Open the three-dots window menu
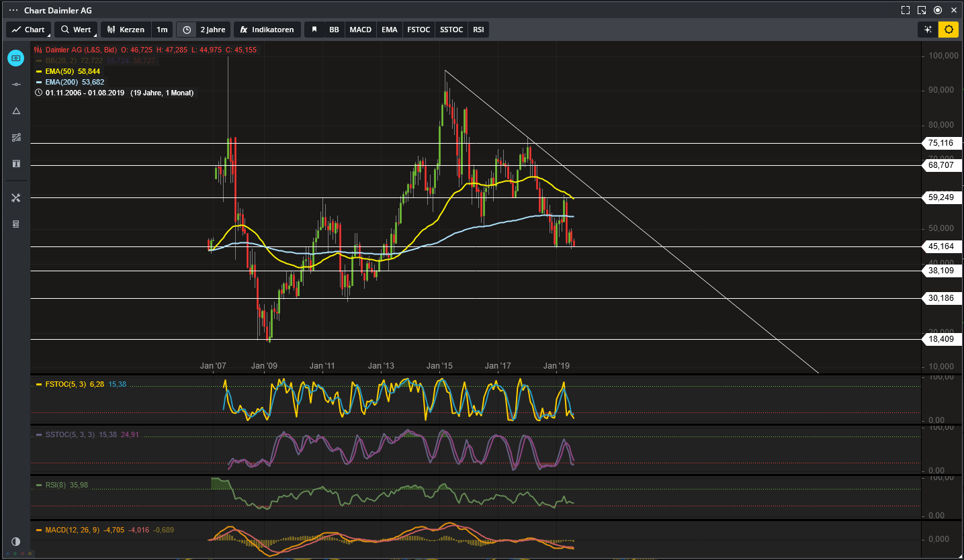The width and height of the screenshot is (964, 560). pos(13,10)
